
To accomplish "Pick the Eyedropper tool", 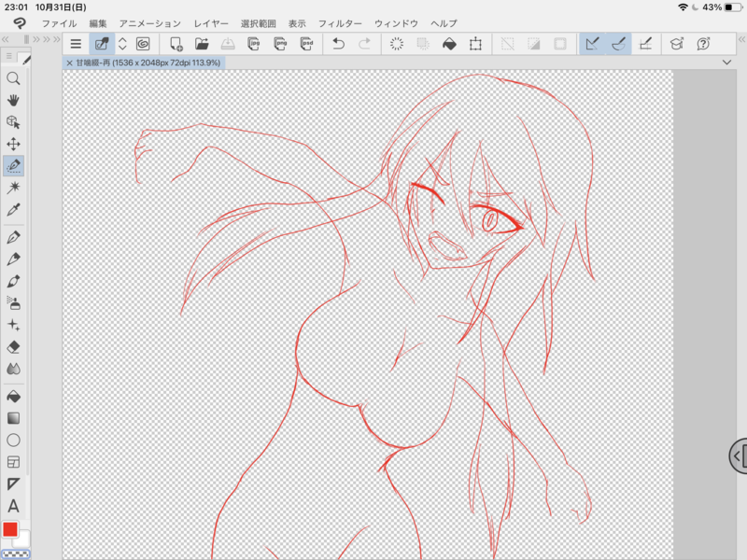I will pos(13,211).
